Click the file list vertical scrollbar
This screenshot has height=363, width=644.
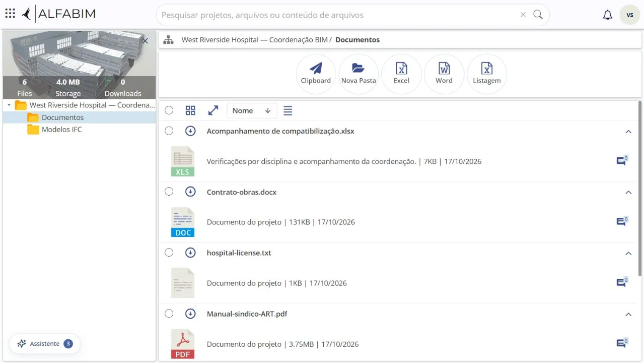click(x=640, y=188)
